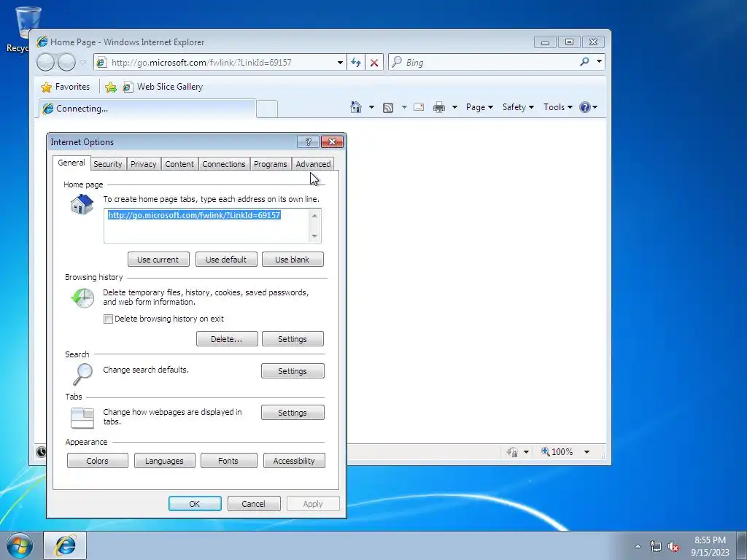Viewport: 747px width, 560px height.
Task: Expand the Print button dropdown arrow
Action: coord(454,107)
